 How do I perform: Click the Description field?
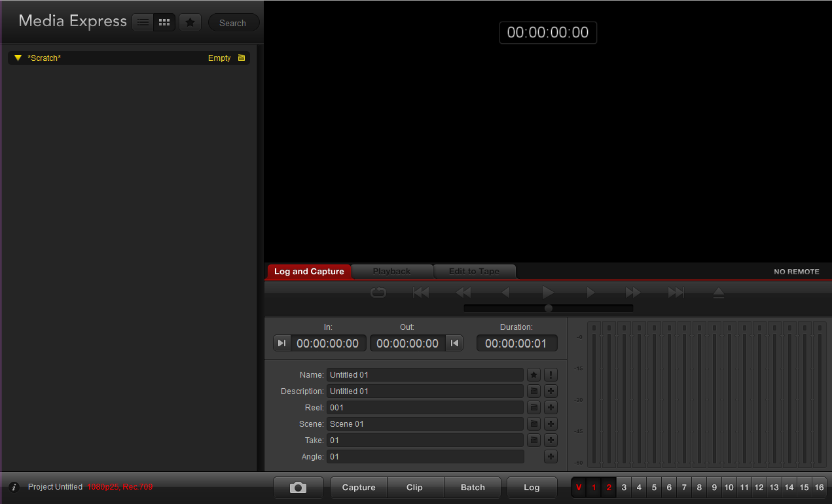(425, 391)
